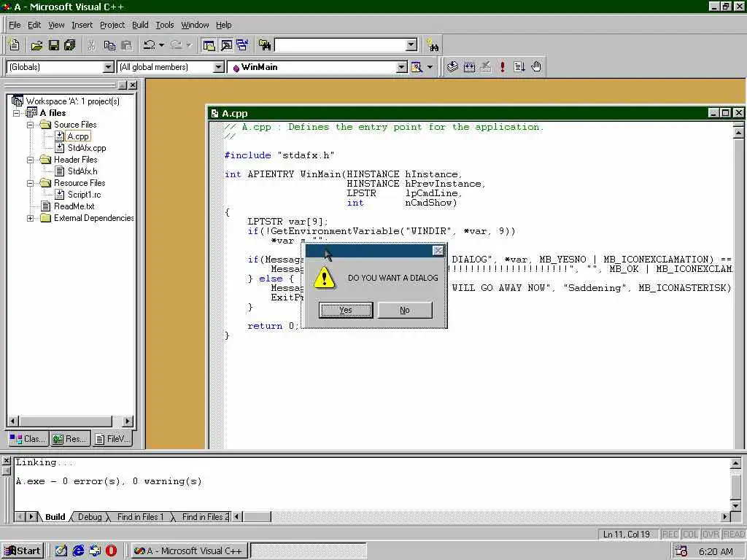Open the (Globals) class dropdown
This screenshot has height=560, width=747.
tap(109, 67)
